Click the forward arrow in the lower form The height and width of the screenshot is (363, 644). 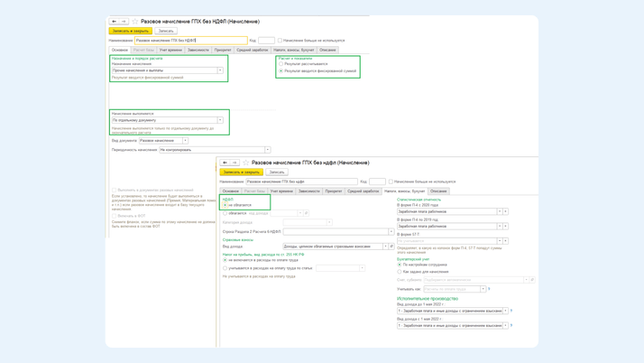[x=235, y=163]
